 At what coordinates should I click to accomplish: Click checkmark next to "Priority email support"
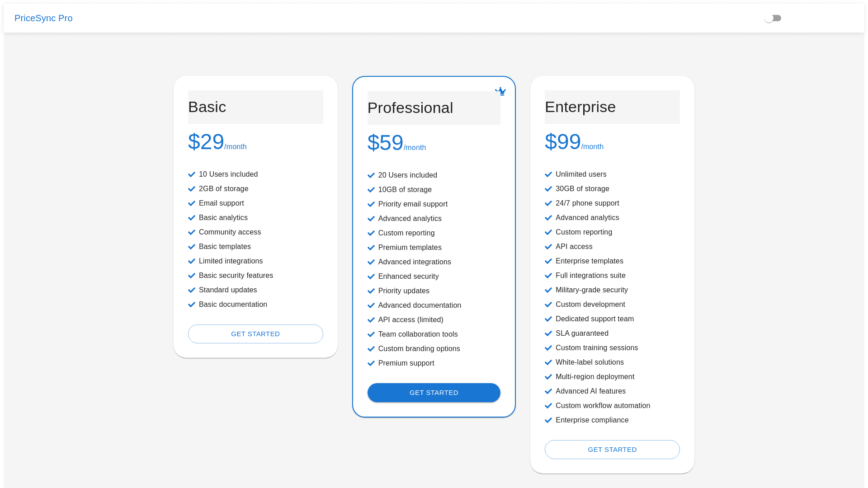(x=371, y=204)
